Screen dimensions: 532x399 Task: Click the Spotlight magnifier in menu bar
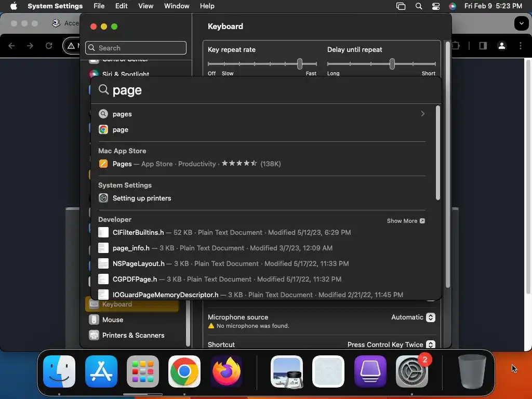click(x=419, y=6)
